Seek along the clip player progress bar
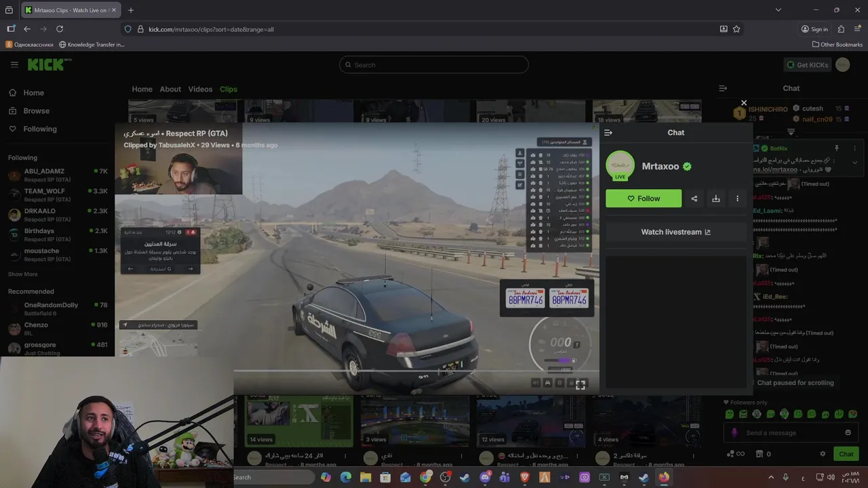Image resolution: width=868 pixels, height=488 pixels. click(416, 371)
